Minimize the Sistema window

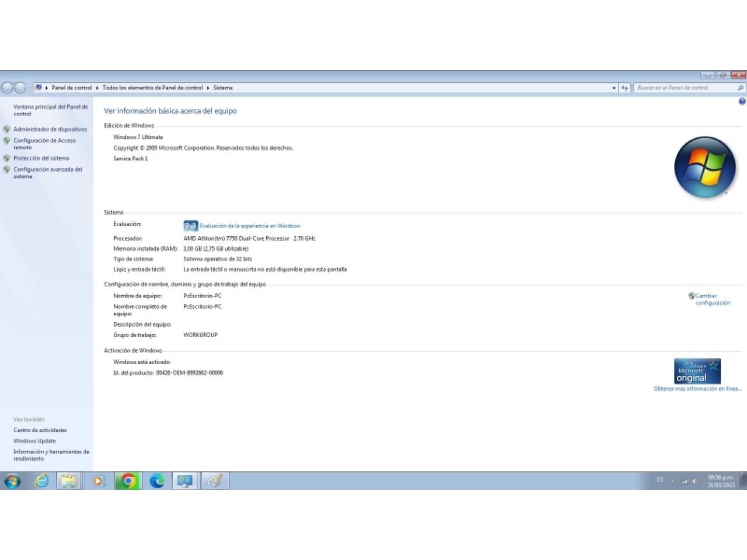[707, 75]
